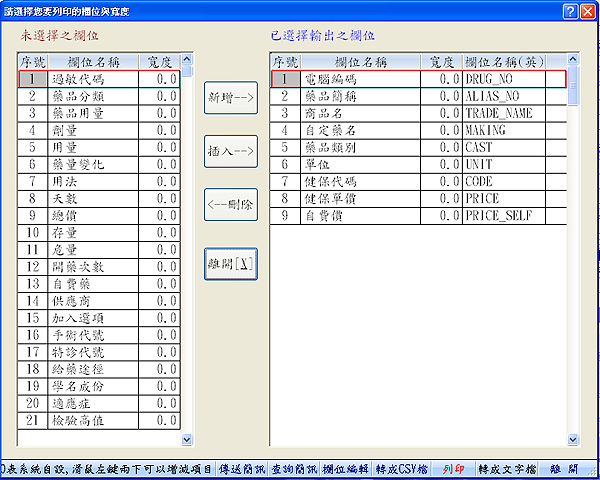Open 查詢簡訊 in bottom bar

point(294,469)
